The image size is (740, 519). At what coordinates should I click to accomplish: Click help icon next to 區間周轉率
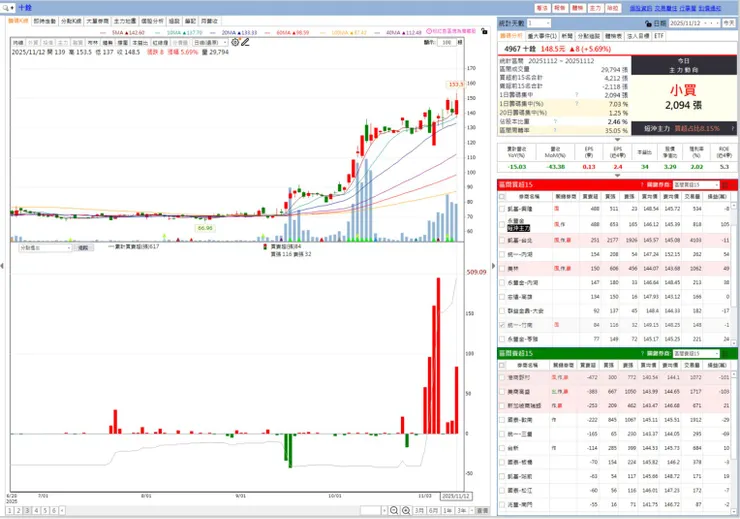[555, 130]
